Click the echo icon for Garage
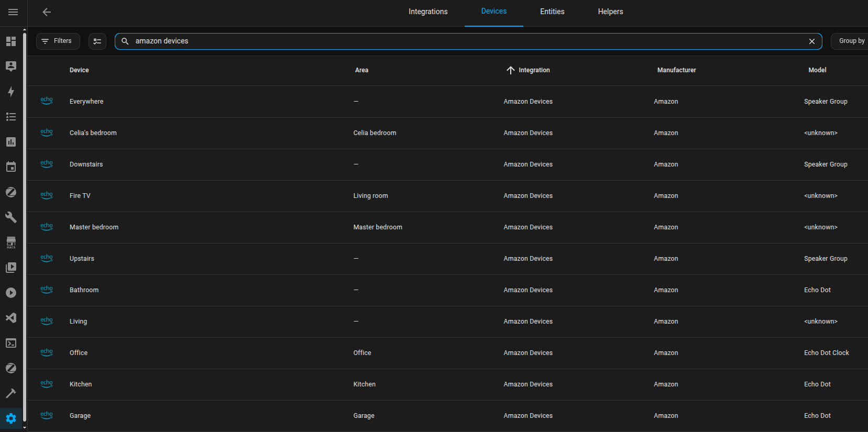This screenshot has width=868, height=432. coord(47,415)
